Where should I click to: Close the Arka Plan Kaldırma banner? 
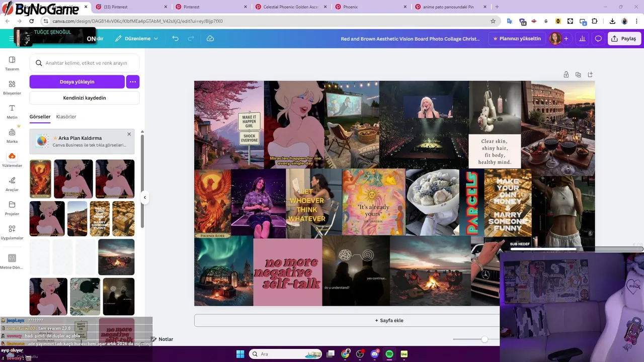tap(129, 134)
